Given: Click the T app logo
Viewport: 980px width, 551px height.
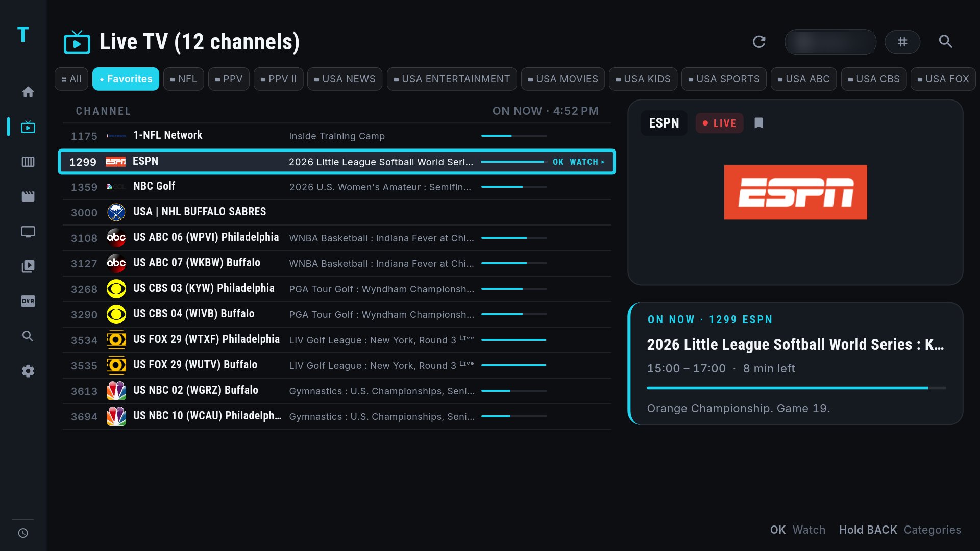Looking at the screenshot, I should point(23,35).
